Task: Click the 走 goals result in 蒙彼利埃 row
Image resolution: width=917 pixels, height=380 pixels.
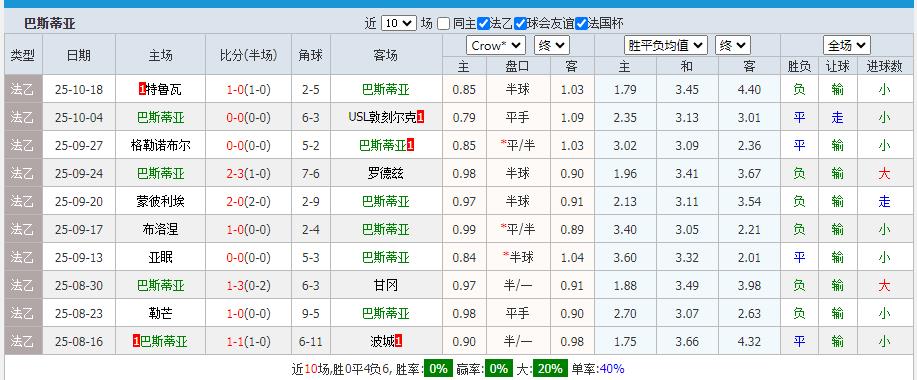Action: (884, 202)
